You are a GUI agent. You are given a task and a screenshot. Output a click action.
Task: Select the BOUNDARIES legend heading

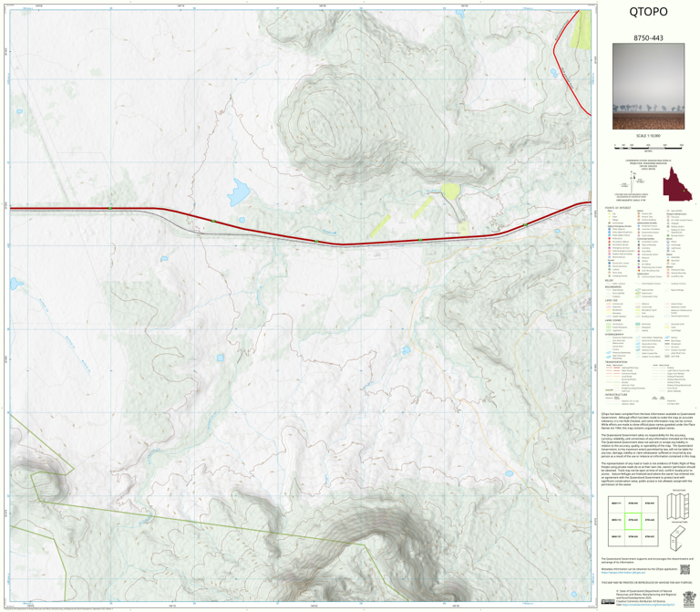point(612,286)
